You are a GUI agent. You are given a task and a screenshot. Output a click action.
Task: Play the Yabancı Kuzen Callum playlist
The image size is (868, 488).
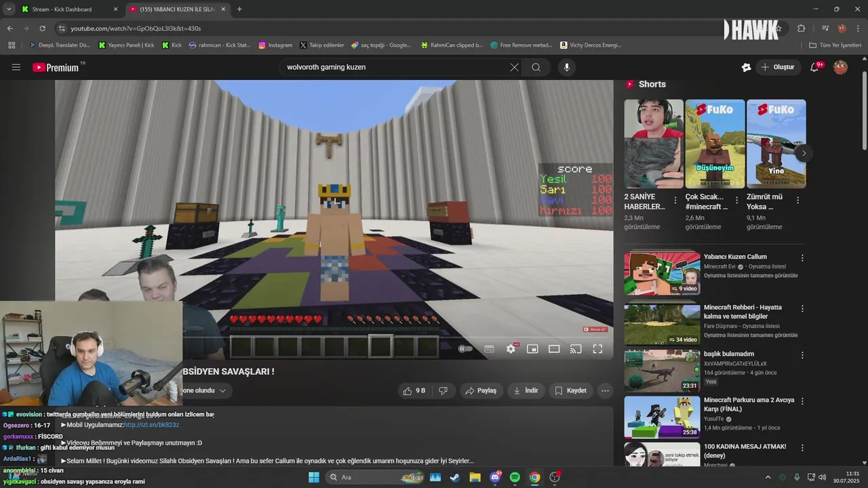pos(662,273)
